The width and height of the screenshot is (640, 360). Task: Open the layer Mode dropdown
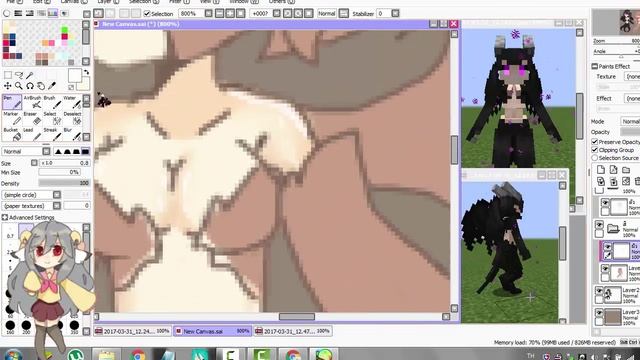click(x=630, y=121)
